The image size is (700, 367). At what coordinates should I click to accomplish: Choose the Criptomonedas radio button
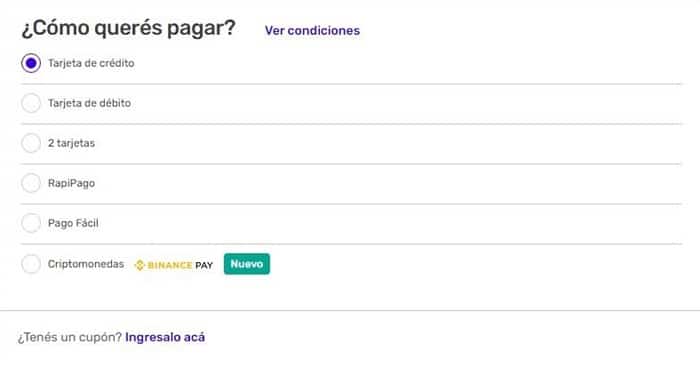click(x=31, y=264)
